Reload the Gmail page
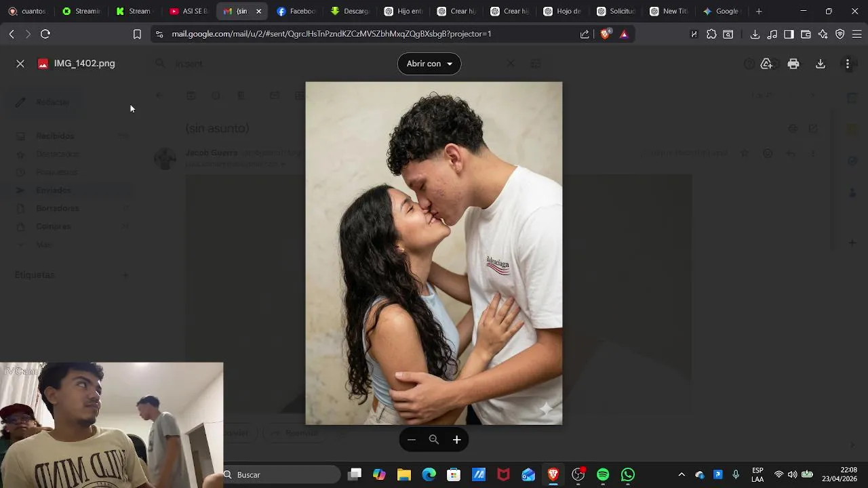 click(x=45, y=34)
